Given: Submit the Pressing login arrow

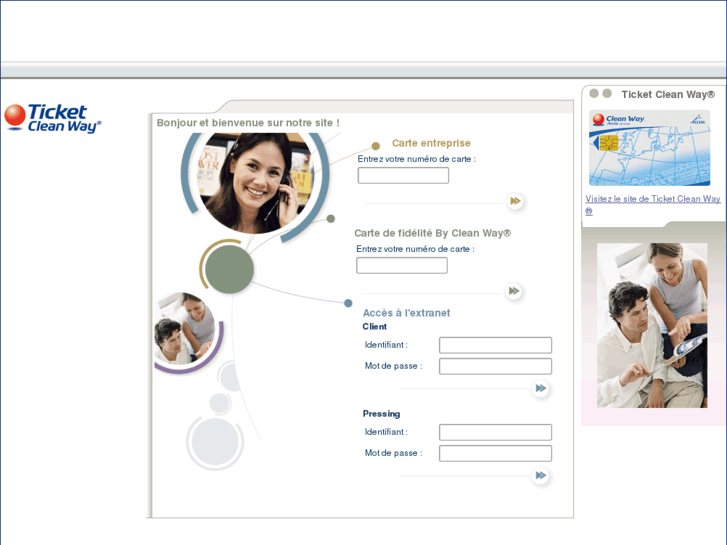Looking at the screenshot, I should click(x=541, y=475).
